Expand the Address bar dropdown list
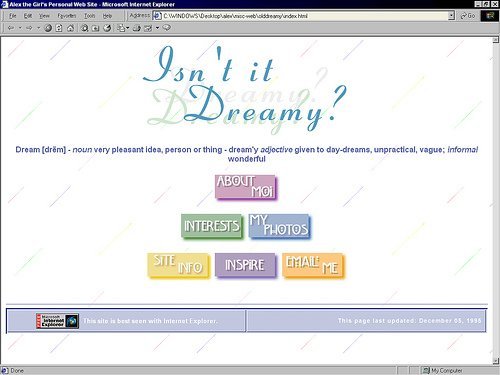Screen dimensions: 500x375 [451, 16]
